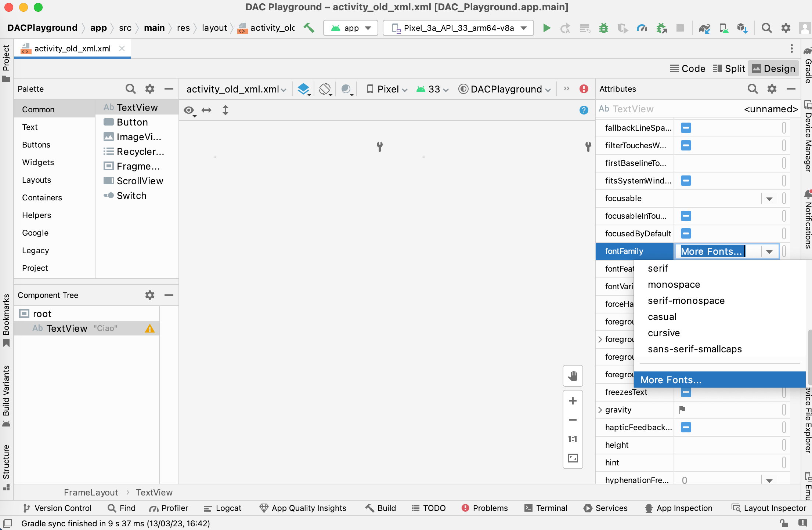This screenshot has width=812, height=530.
Task: Select TextView in Component Tree
Action: tap(65, 328)
